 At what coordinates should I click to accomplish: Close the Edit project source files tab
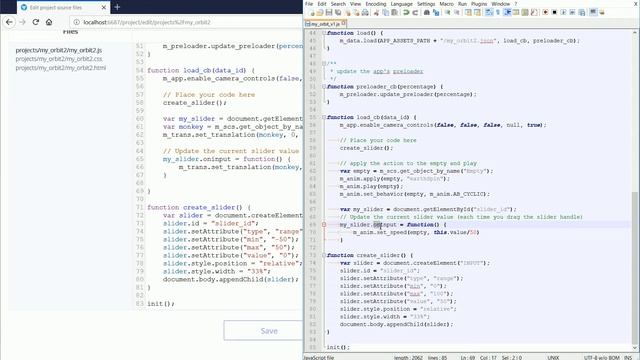(x=104, y=7)
